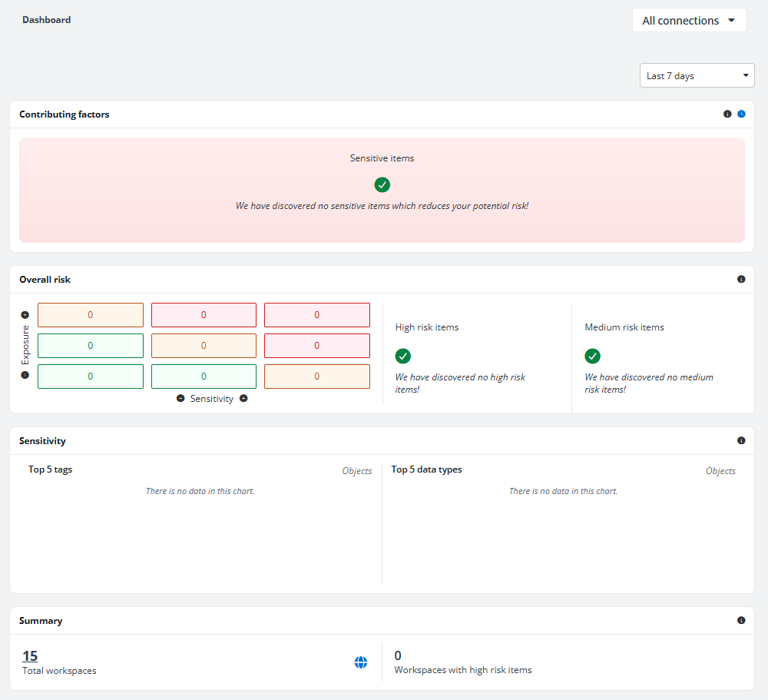
Task: Click the plus icon at top of Exposure axis
Action: tap(25, 315)
